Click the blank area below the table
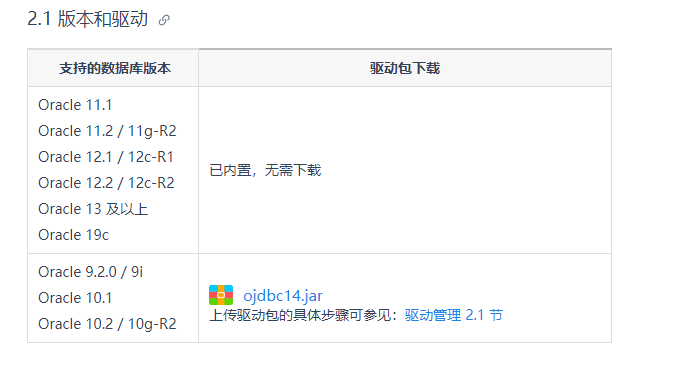This screenshot has width=673, height=366. pyautogui.click(x=319, y=354)
